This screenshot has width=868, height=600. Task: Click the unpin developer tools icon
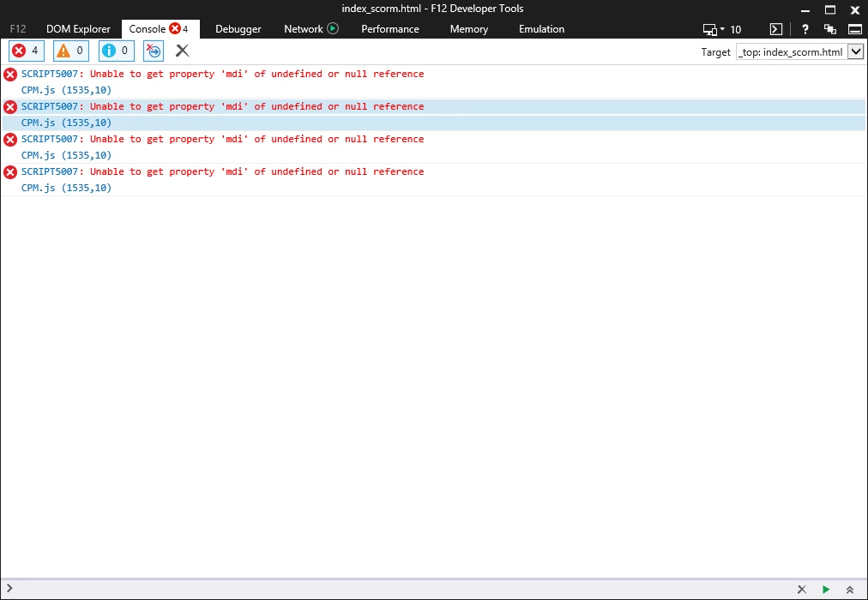pos(829,29)
